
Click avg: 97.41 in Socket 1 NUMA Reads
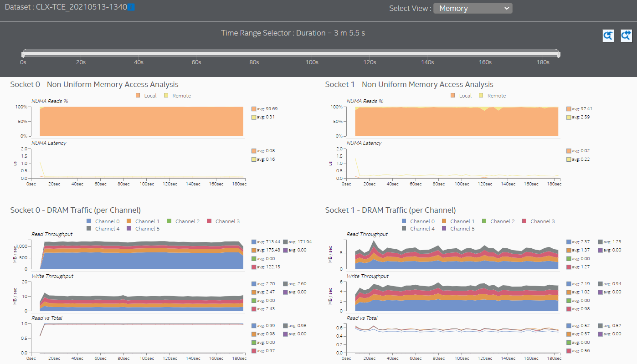point(581,109)
